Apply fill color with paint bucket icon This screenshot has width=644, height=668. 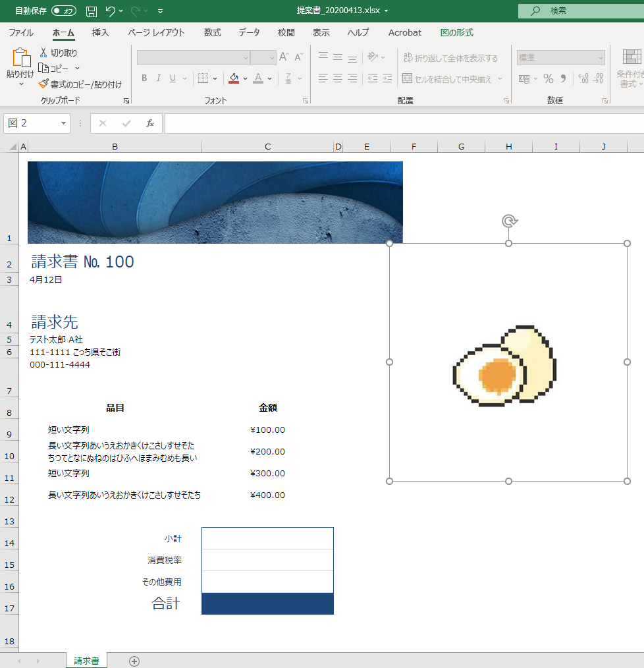coord(234,78)
